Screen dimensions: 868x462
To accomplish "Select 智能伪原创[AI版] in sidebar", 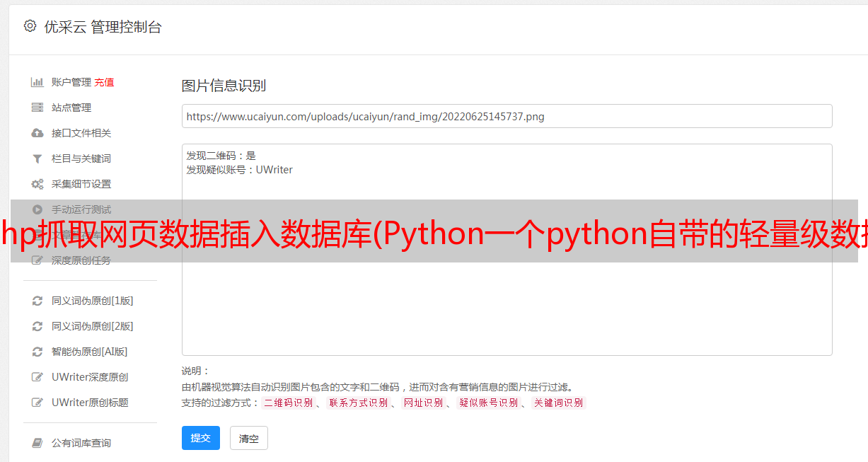I will [x=89, y=352].
